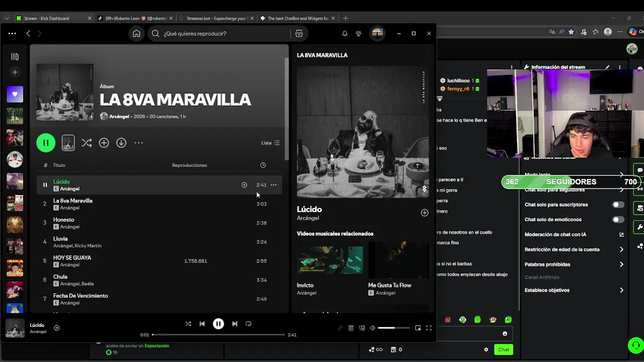This screenshot has width=644, height=362.
Task: Open Friend Activity icon in Spotify top bar
Action: coord(358,34)
